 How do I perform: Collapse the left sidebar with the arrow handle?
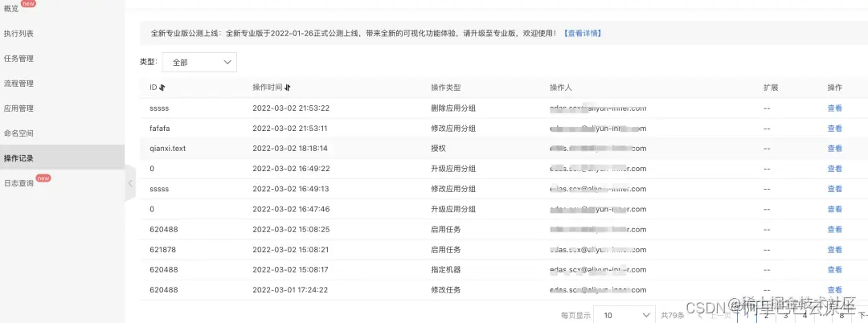(130, 183)
